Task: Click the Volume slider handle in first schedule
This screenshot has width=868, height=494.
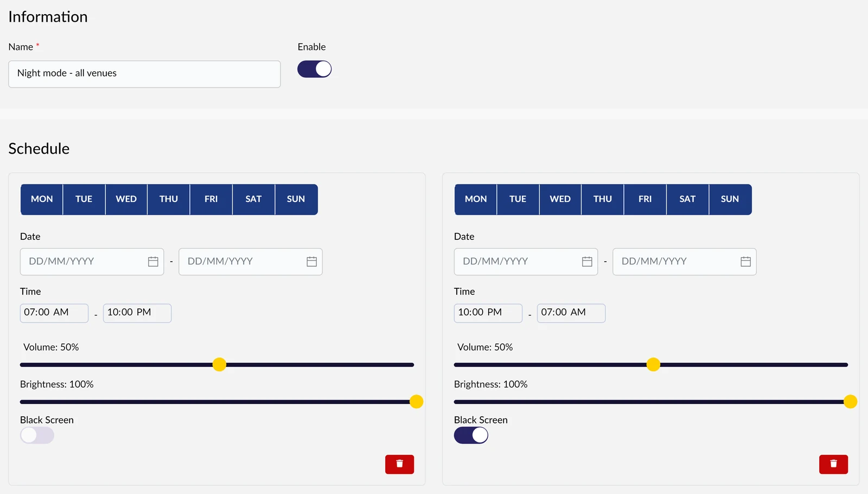Action: click(x=219, y=365)
